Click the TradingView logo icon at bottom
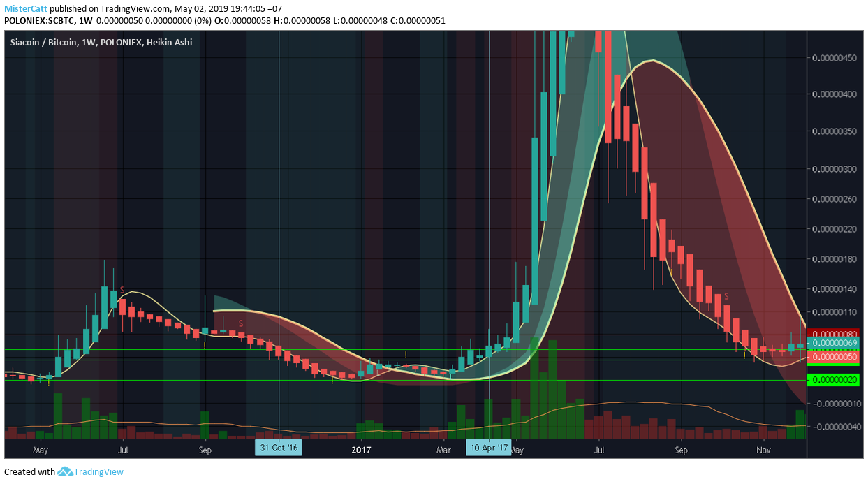This screenshot has height=484, width=868. (x=66, y=471)
